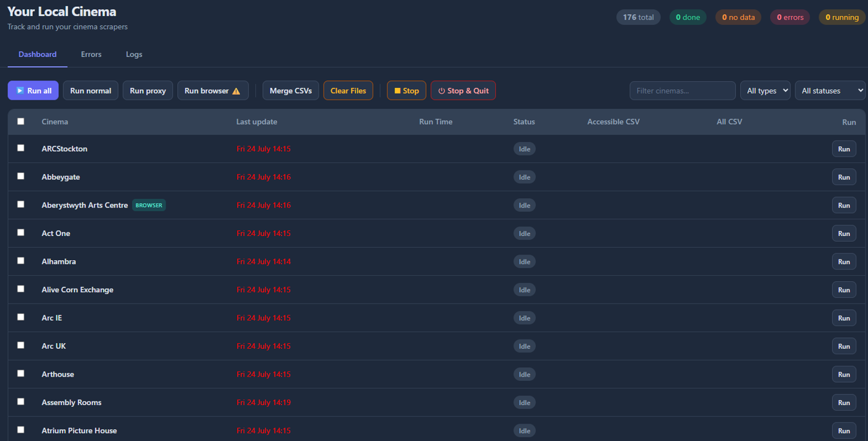Click the 176 total badge
The height and width of the screenshot is (441, 868).
click(638, 17)
